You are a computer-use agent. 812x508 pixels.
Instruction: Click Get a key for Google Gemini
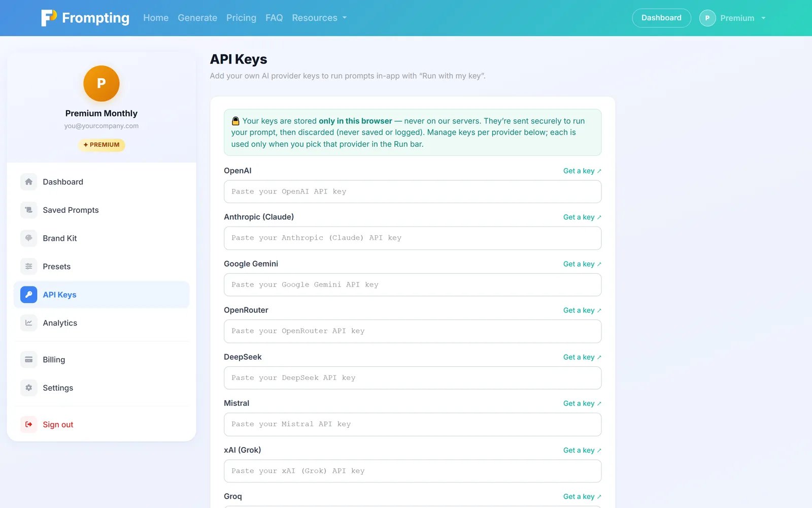[582, 264]
